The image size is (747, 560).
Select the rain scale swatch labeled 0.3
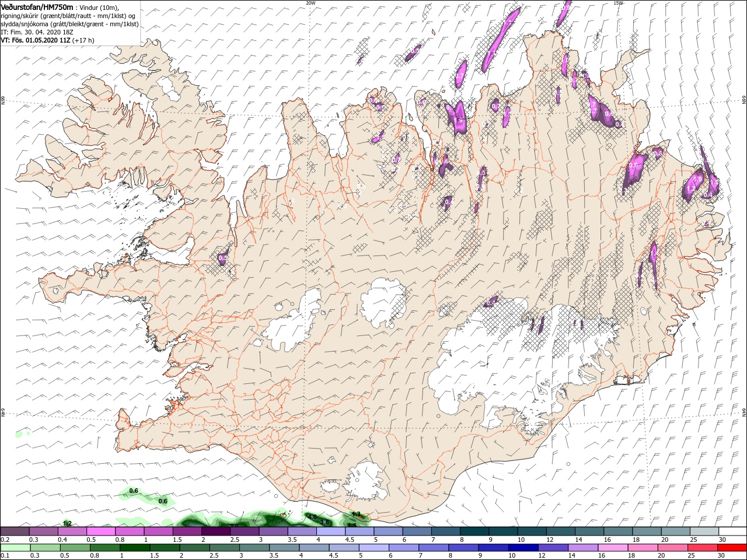[x=45, y=548]
